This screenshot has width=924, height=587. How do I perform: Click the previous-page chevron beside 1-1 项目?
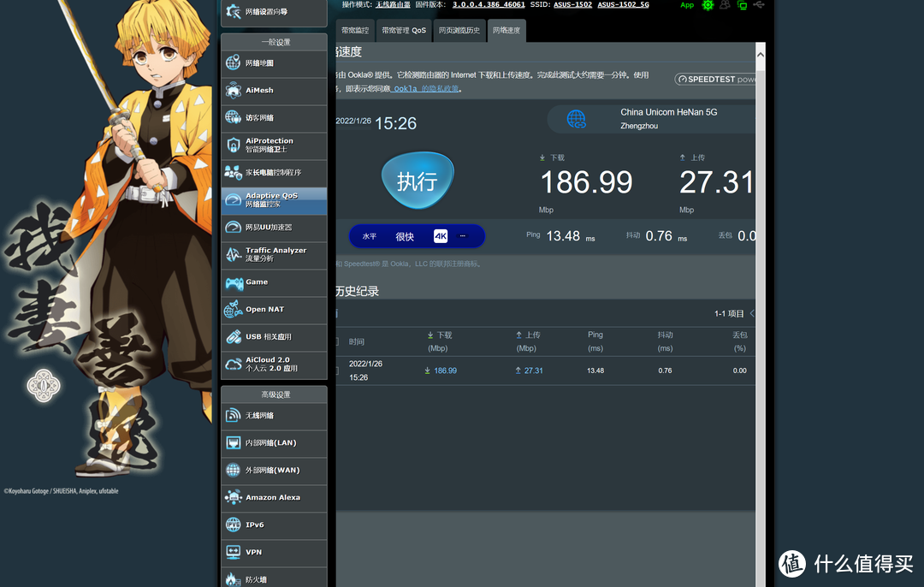[x=752, y=314]
